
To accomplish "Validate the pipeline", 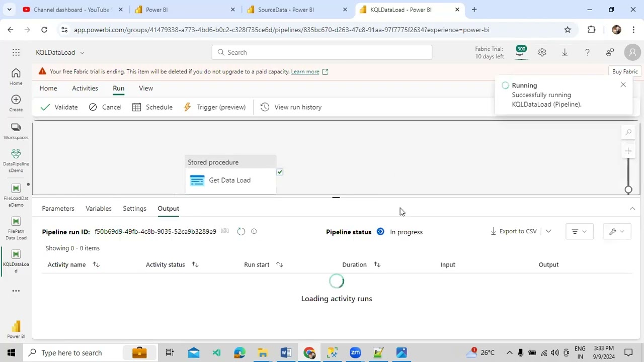I will click(59, 107).
